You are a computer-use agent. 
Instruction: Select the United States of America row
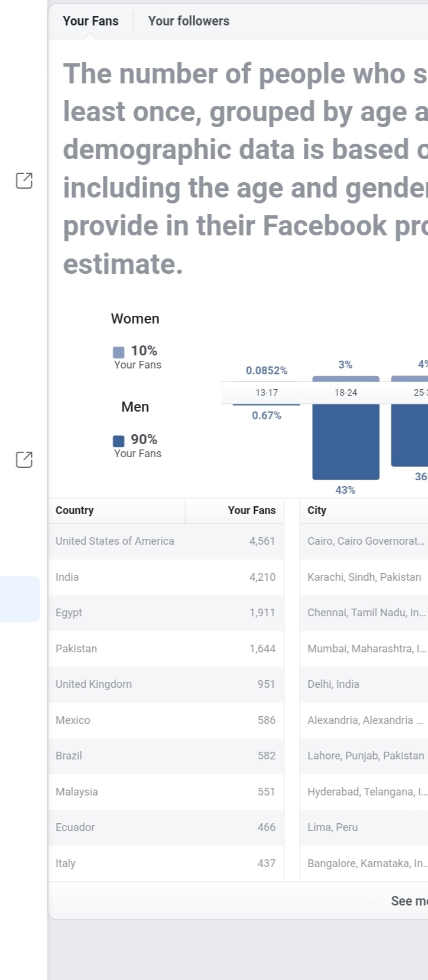pyautogui.click(x=166, y=541)
